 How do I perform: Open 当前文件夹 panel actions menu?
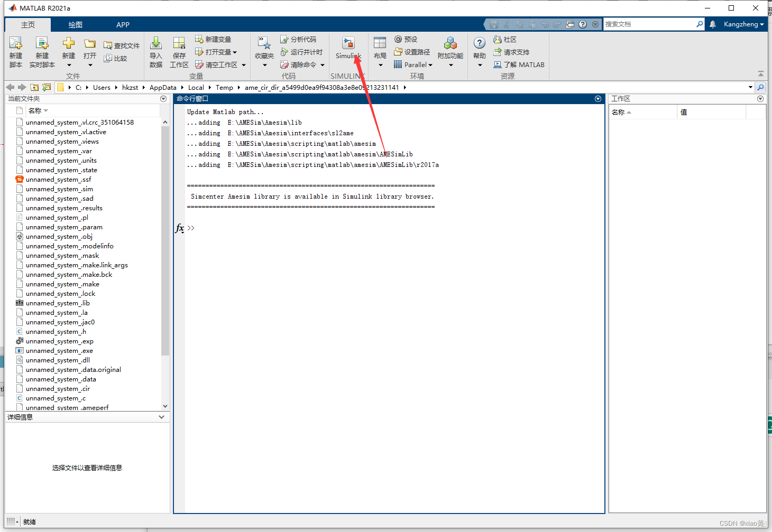tap(163, 99)
